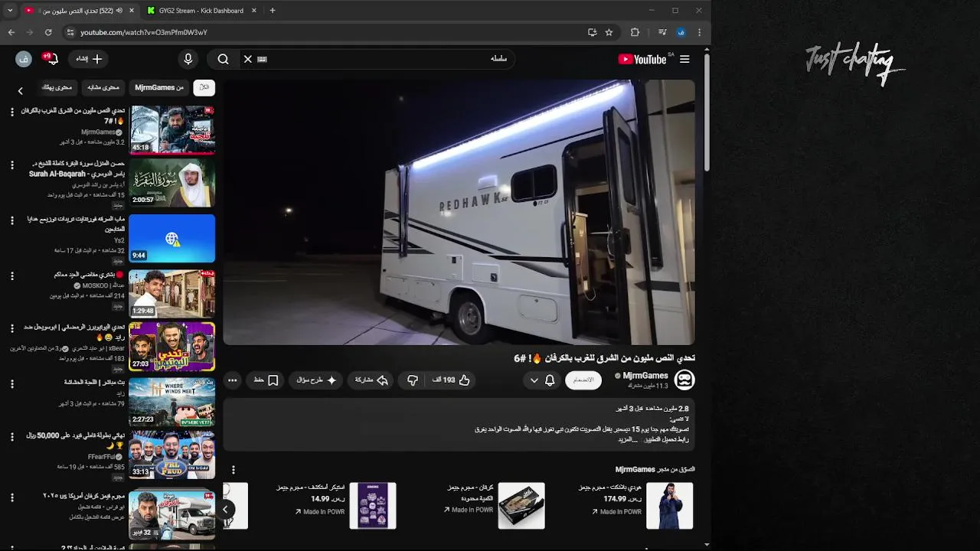The image size is (980, 551).
Task: Select the 'الكل' filter chip
Action: tap(204, 87)
